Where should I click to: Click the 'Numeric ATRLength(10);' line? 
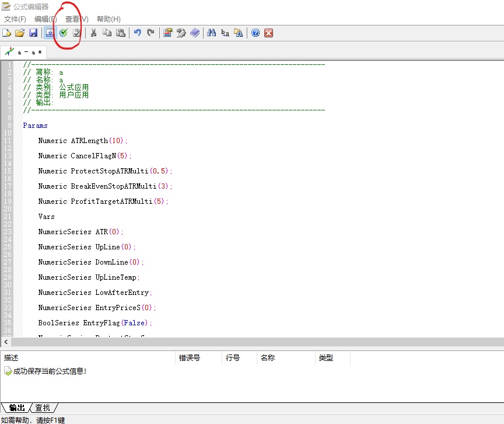[83, 141]
